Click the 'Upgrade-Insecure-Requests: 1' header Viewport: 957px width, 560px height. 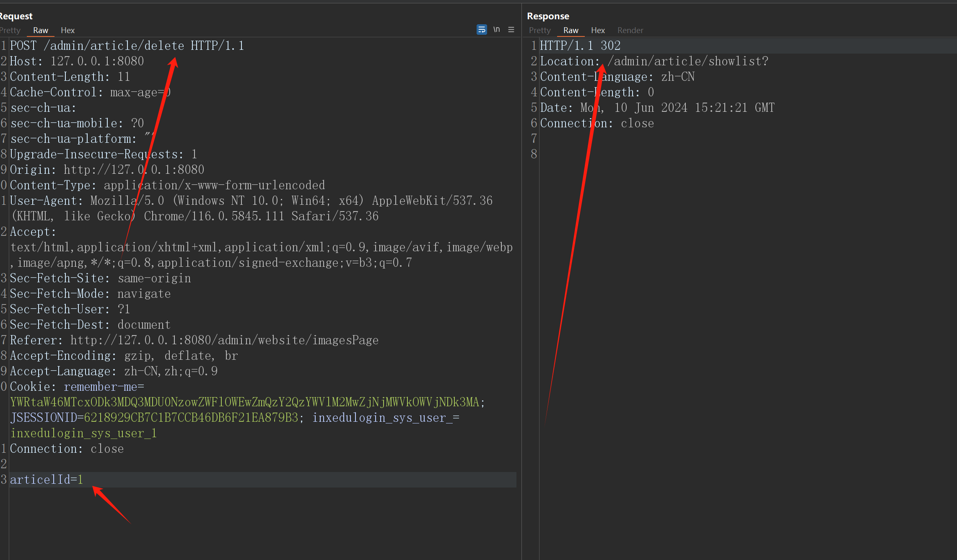pyautogui.click(x=104, y=154)
